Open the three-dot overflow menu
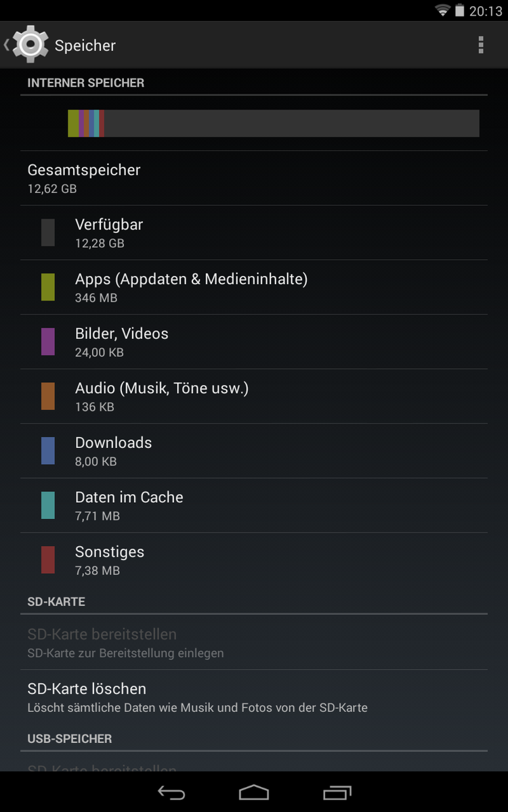The width and height of the screenshot is (508, 812). [481, 45]
